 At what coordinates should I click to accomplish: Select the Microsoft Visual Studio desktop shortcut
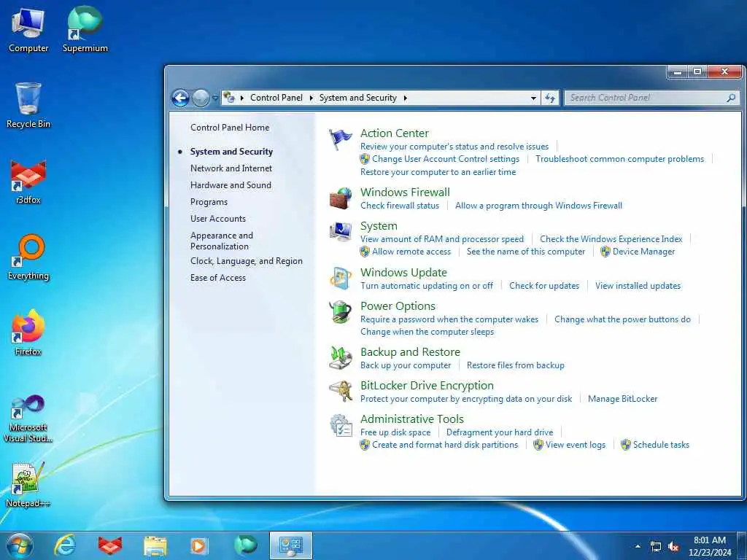pyautogui.click(x=28, y=419)
